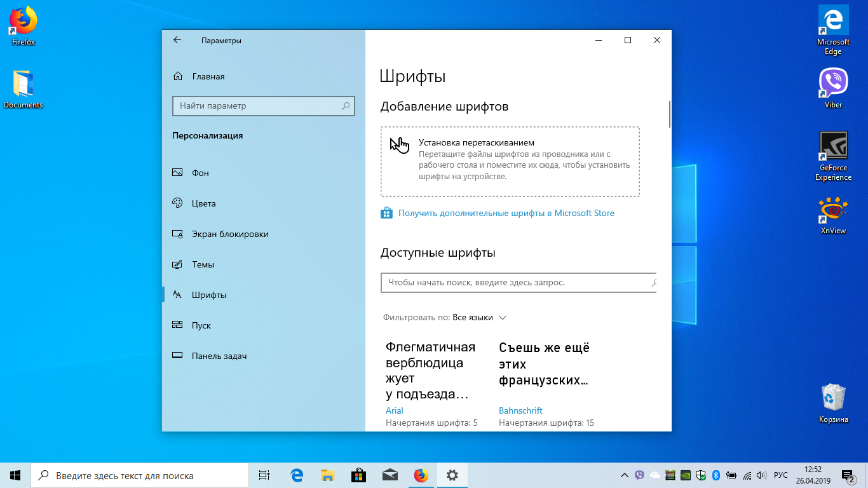The width and height of the screenshot is (868, 488).
Task: Click the Найти параметр search field
Action: (264, 106)
